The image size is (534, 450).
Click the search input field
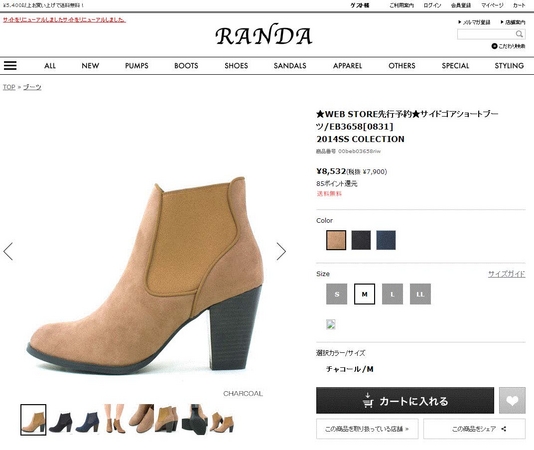click(x=486, y=34)
